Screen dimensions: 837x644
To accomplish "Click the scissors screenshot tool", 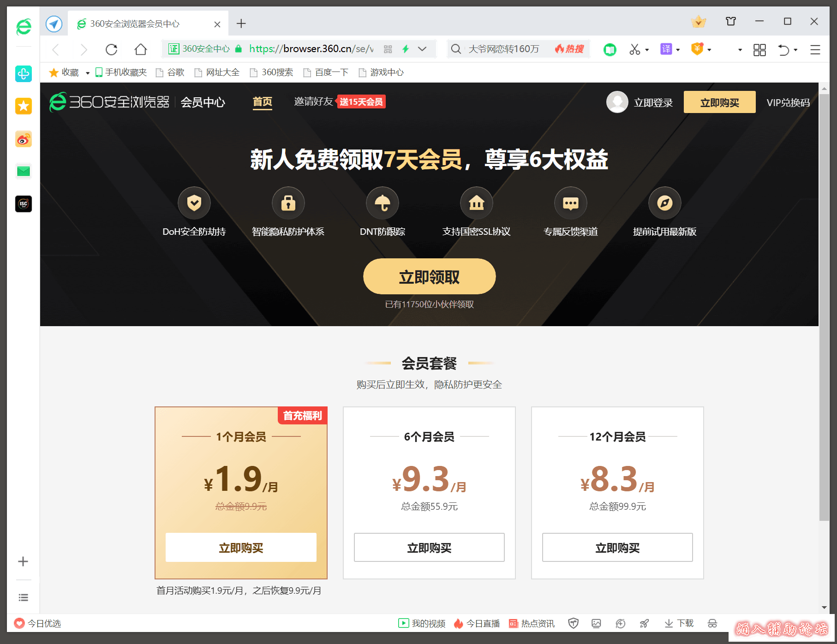I will [x=635, y=49].
